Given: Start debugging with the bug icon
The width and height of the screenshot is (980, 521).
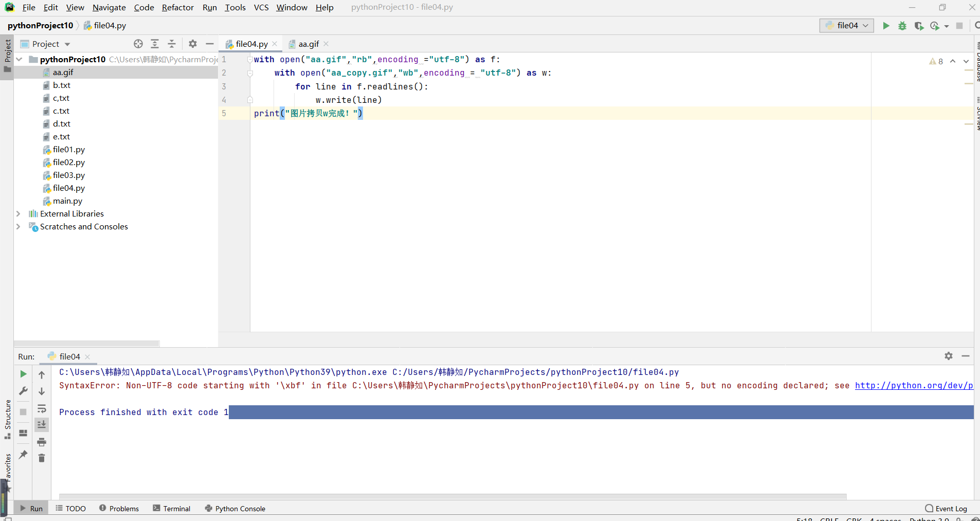Looking at the screenshot, I should [x=902, y=26].
